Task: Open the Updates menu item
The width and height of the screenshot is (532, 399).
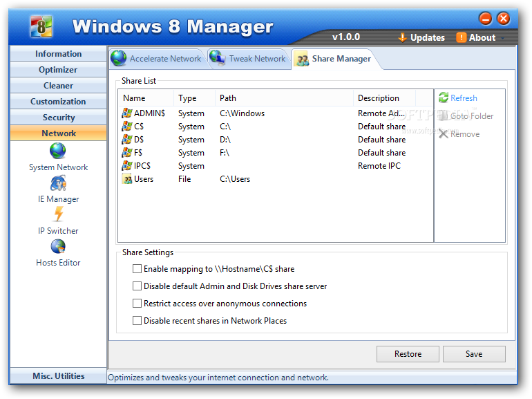Action: pyautogui.click(x=421, y=37)
